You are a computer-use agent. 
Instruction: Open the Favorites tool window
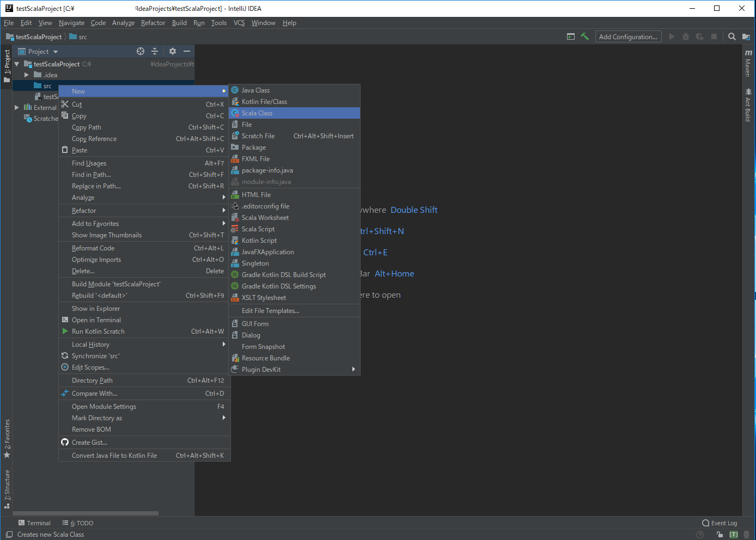[x=7, y=439]
